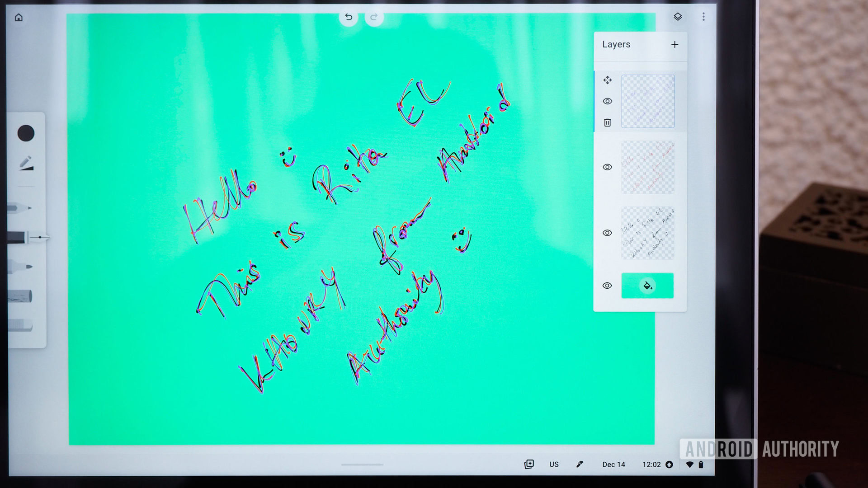Open the US keyboard language selector
This screenshot has height=488, width=868.
[x=554, y=465]
